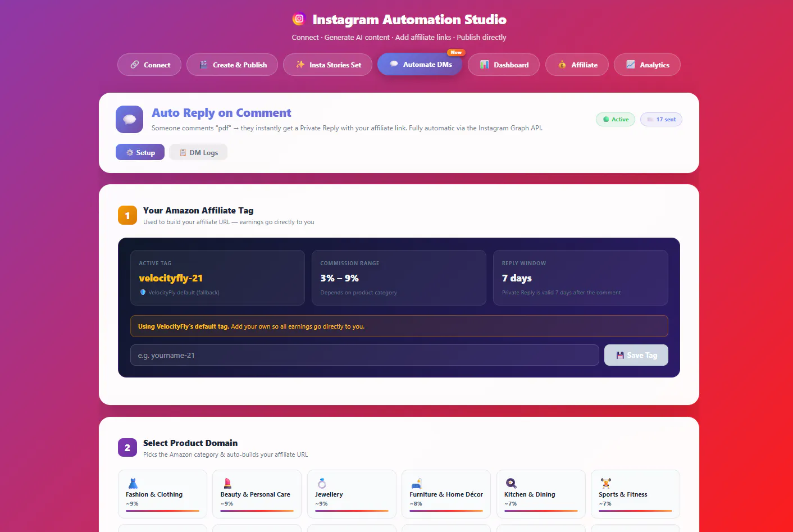793x532 pixels.
Task: Click the Instagram Automation Studio title
Action: [x=409, y=20]
